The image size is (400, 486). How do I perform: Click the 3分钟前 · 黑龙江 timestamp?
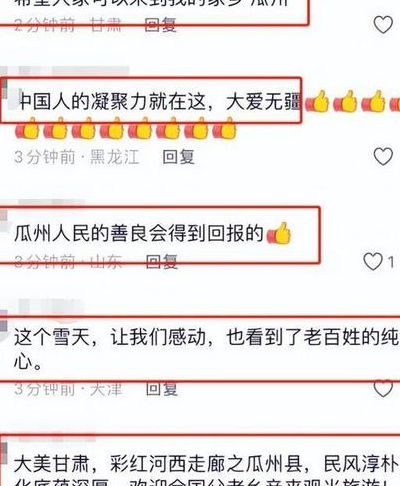[77, 157]
